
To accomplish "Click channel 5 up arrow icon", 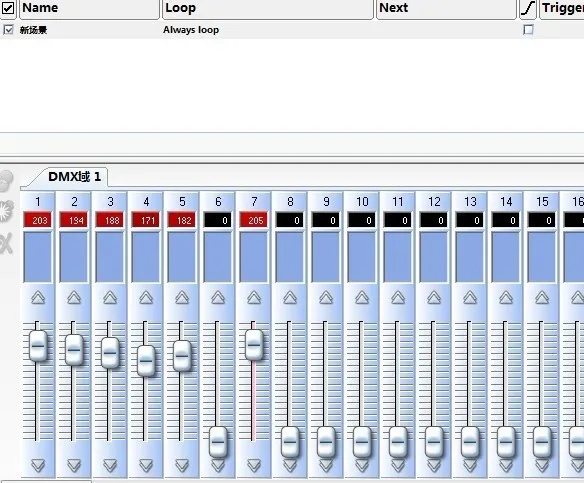I will (182, 298).
